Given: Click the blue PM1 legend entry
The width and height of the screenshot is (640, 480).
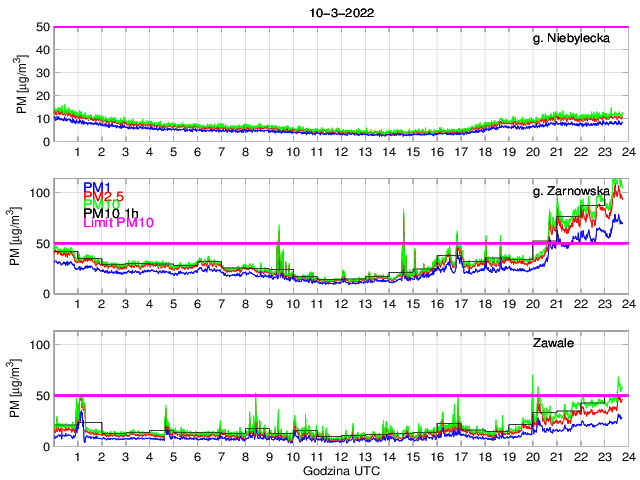Looking at the screenshot, I should coord(97,187).
